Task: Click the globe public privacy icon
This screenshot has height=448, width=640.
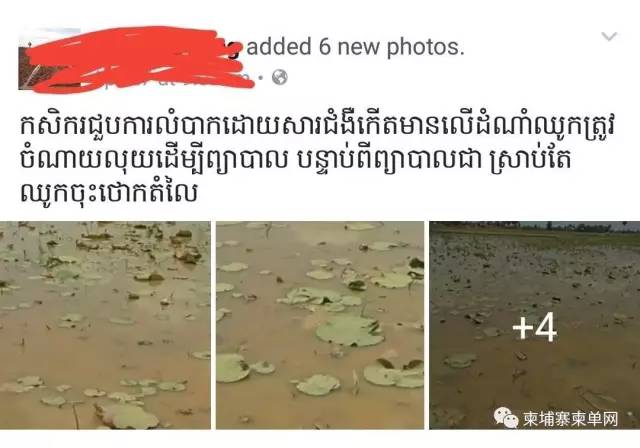Action: [x=280, y=77]
